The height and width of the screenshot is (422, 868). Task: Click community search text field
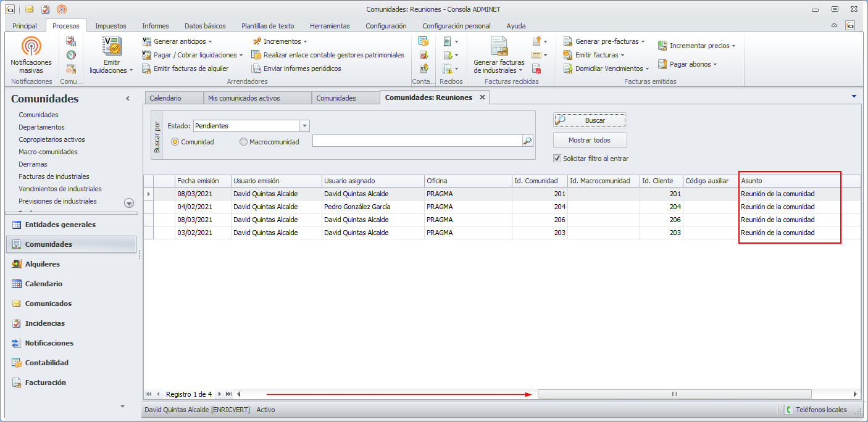(417, 141)
